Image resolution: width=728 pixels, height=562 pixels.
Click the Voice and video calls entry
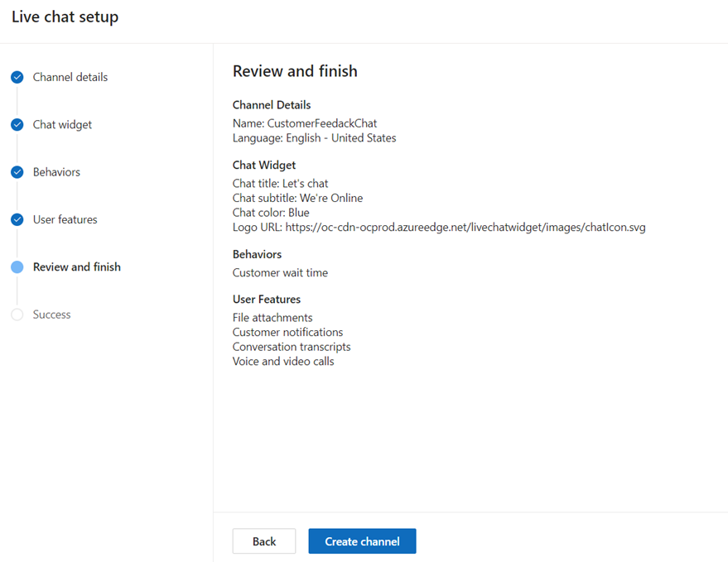[x=283, y=362]
